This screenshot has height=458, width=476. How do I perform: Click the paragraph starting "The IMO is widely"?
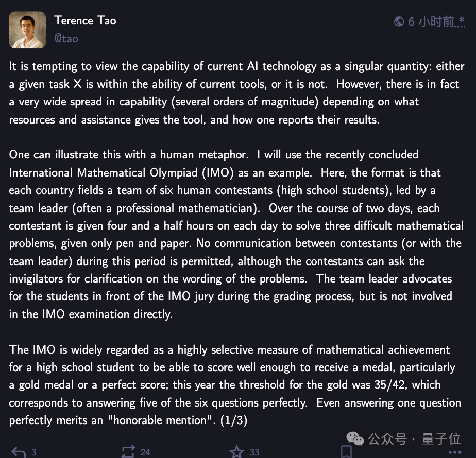pos(235,385)
